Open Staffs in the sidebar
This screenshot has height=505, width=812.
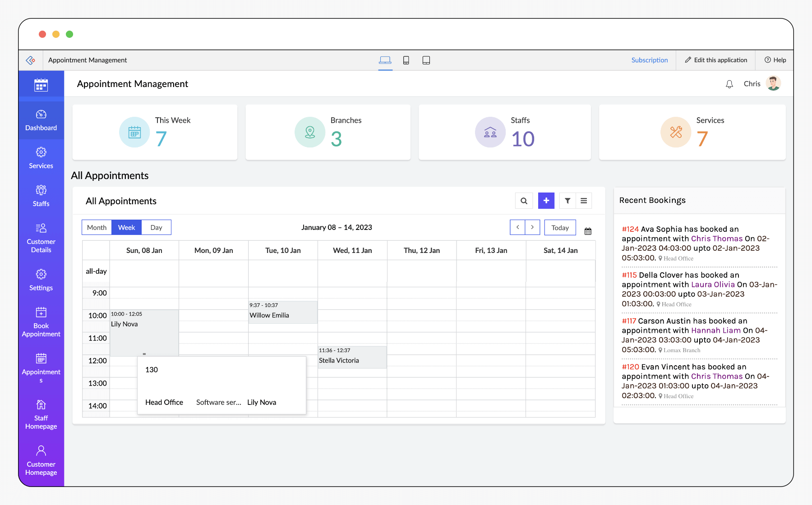pos(41,196)
